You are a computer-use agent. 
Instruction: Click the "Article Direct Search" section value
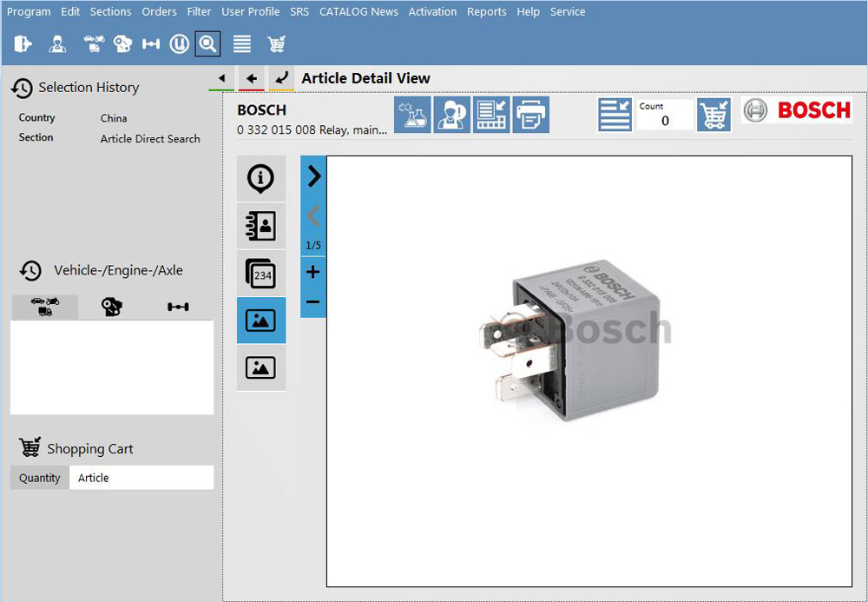click(x=150, y=139)
